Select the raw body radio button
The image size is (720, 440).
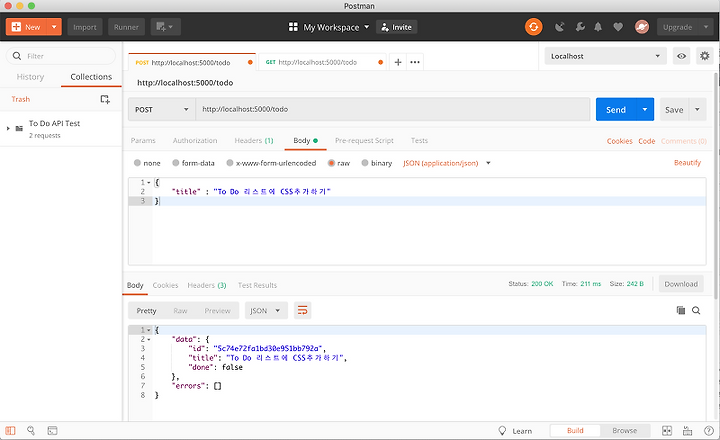331,163
